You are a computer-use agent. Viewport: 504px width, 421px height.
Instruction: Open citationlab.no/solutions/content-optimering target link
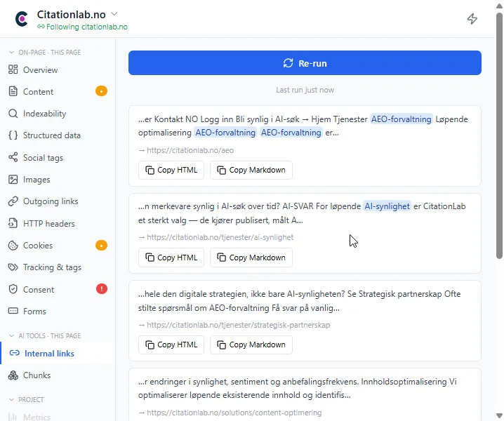pos(234,413)
